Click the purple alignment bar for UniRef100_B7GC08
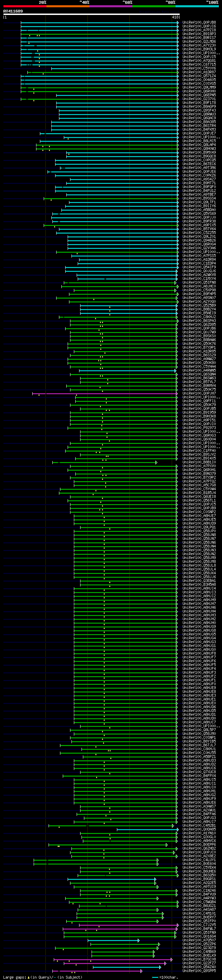Screen dimensions: 222x980 click(x=113, y=959)
